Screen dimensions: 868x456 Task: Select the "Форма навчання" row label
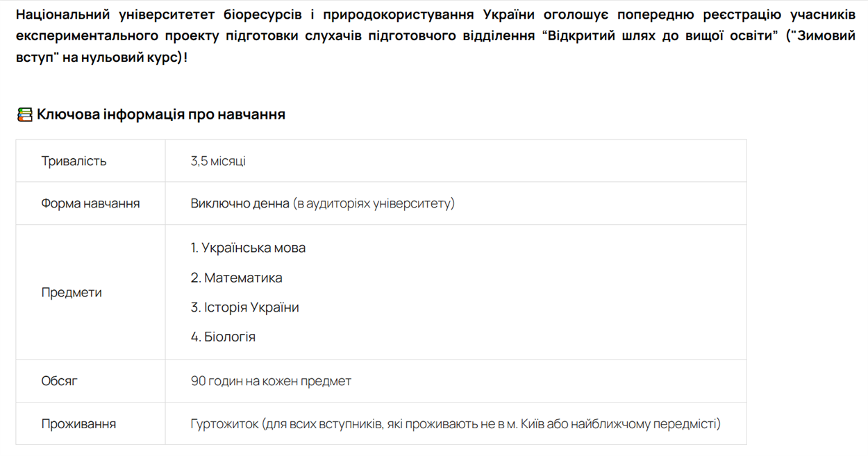pos(90,203)
